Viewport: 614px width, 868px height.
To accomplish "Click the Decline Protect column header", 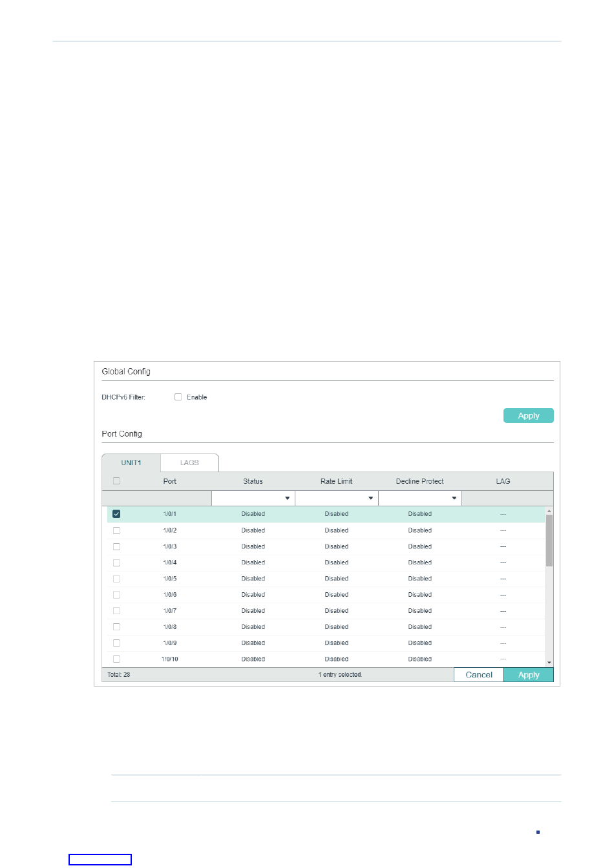I will 419,481.
